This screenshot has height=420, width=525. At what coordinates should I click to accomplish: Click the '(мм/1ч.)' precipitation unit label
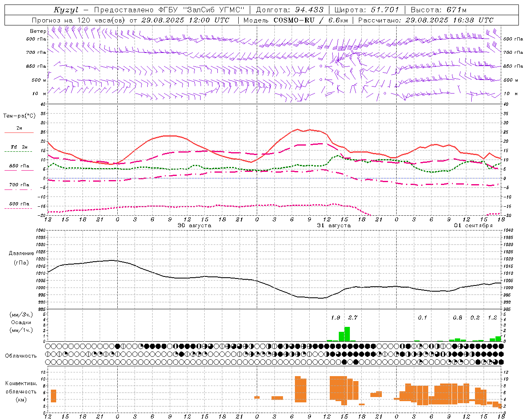(x=21, y=330)
